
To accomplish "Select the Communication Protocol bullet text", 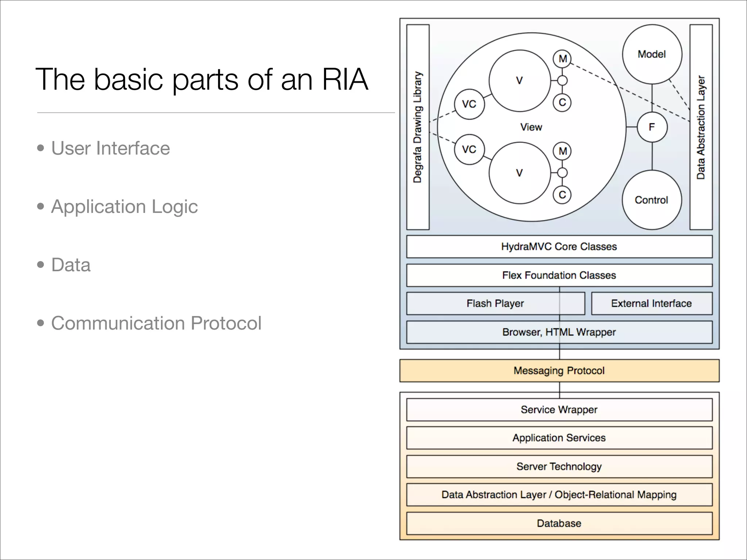I will tap(156, 323).
